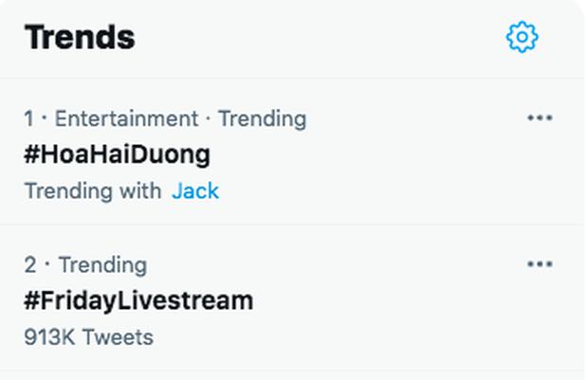The width and height of the screenshot is (588, 380).
Task: Click rank number 2 of second trend
Action: coord(29,264)
